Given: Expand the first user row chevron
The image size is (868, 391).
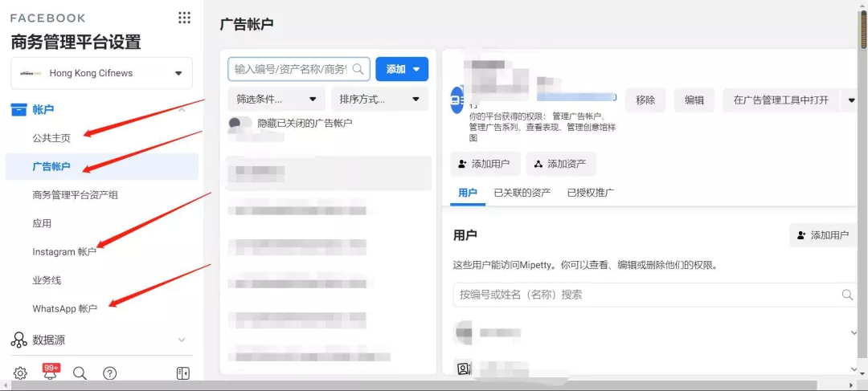Looking at the screenshot, I should pyautogui.click(x=853, y=332).
